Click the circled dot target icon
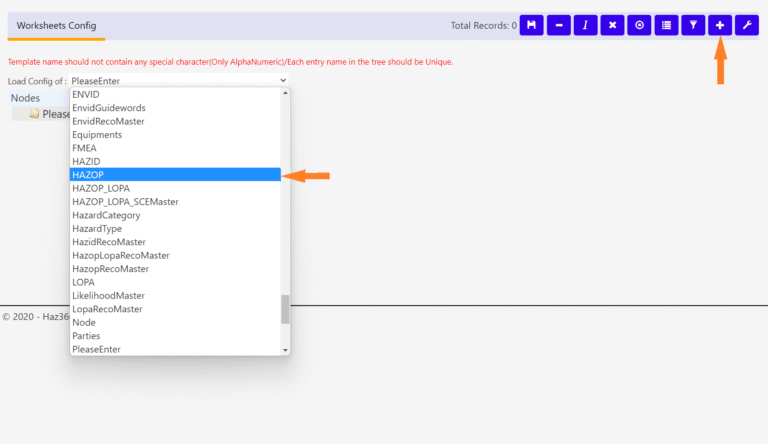Image resolution: width=768 pixels, height=444 pixels. (639, 25)
